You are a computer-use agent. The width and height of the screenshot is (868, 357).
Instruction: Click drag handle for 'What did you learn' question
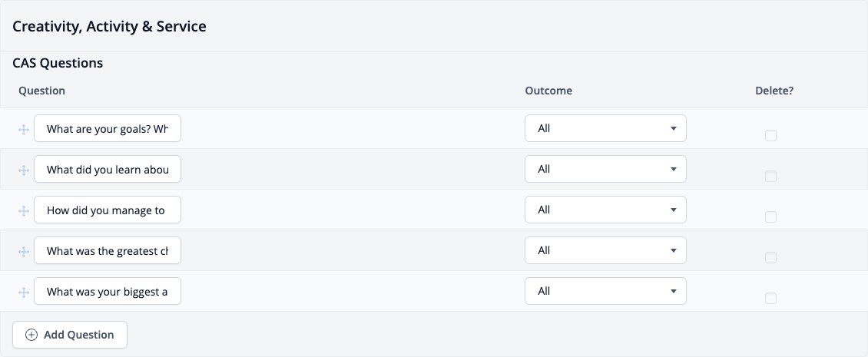[x=24, y=170]
